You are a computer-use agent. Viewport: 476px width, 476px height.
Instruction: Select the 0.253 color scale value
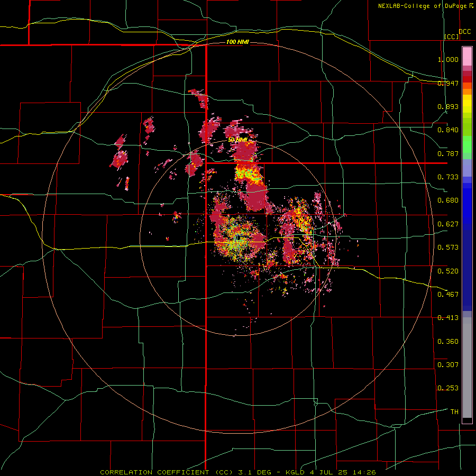tap(448, 388)
